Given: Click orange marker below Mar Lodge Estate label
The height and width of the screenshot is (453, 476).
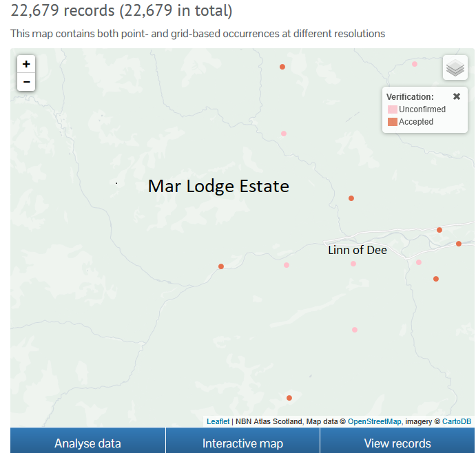Looking at the screenshot, I should (x=221, y=266).
